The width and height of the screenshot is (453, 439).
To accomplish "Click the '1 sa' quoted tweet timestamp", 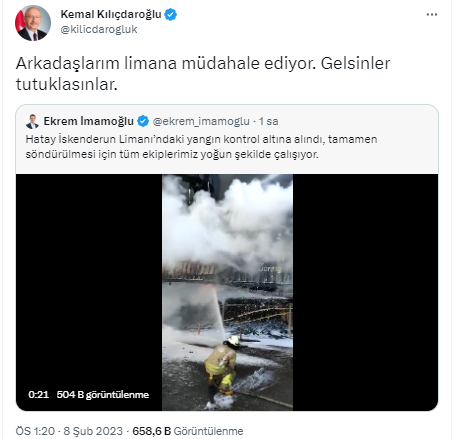I will pos(269,121).
